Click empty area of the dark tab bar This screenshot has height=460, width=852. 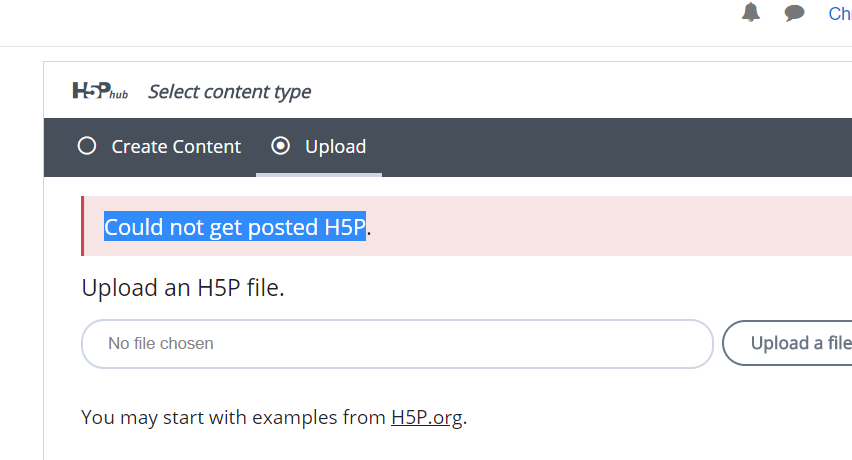pyautogui.click(x=614, y=147)
